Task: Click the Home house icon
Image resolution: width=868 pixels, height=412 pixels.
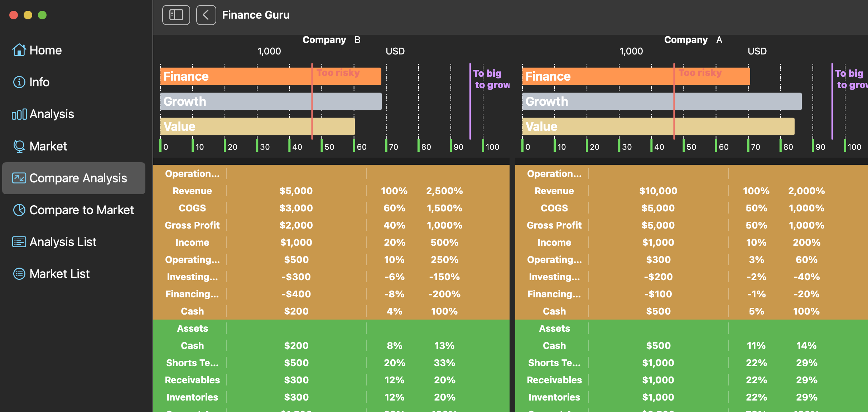Action: [x=19, y=50]
